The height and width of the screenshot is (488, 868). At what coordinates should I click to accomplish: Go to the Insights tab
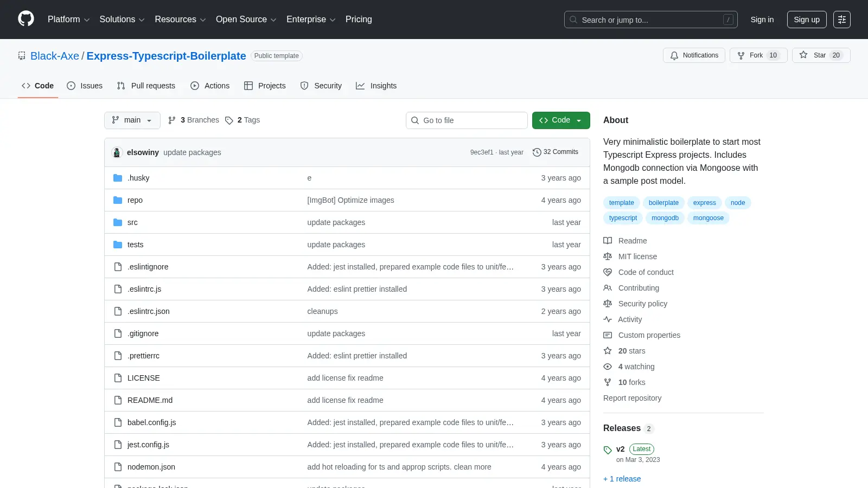pos(376,86)
